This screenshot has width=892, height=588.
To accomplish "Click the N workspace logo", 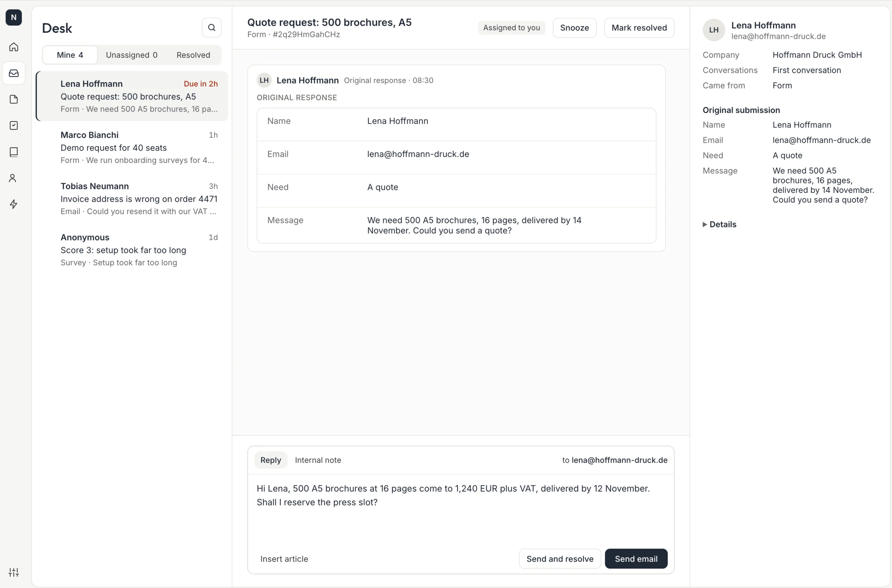I will click(x=13, y=17).
